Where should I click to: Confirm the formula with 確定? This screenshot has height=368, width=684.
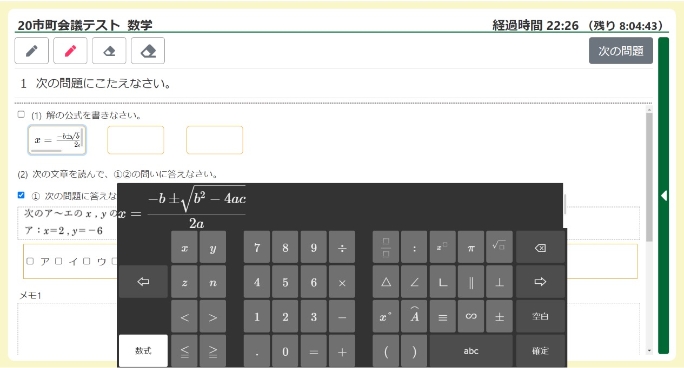[x=540, y=351]
